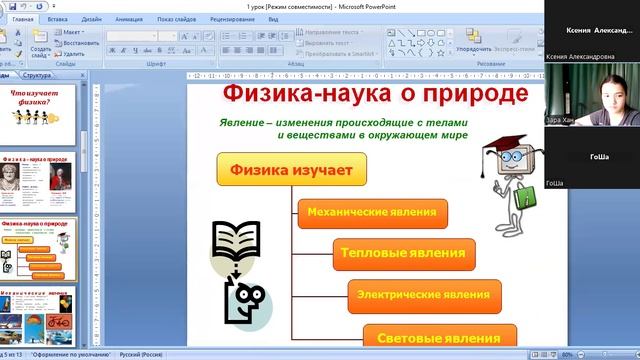The height and width of the screenshot is (360, 640).
Task: Open the font name combo box
Action: click(x=132, y=36)
